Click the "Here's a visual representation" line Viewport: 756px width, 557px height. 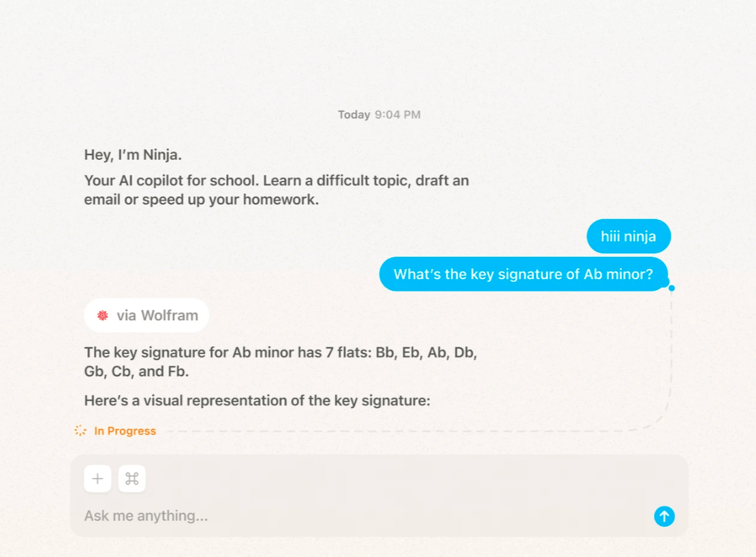[257, 400]
